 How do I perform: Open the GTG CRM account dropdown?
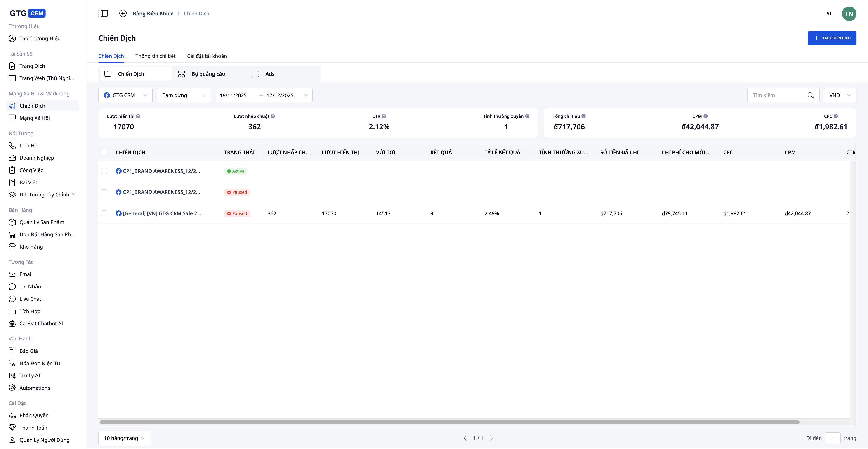[x=125, y=95]
